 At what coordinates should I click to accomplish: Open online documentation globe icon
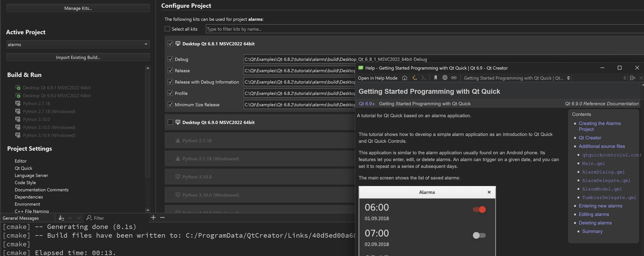click(x=445, y=78)
